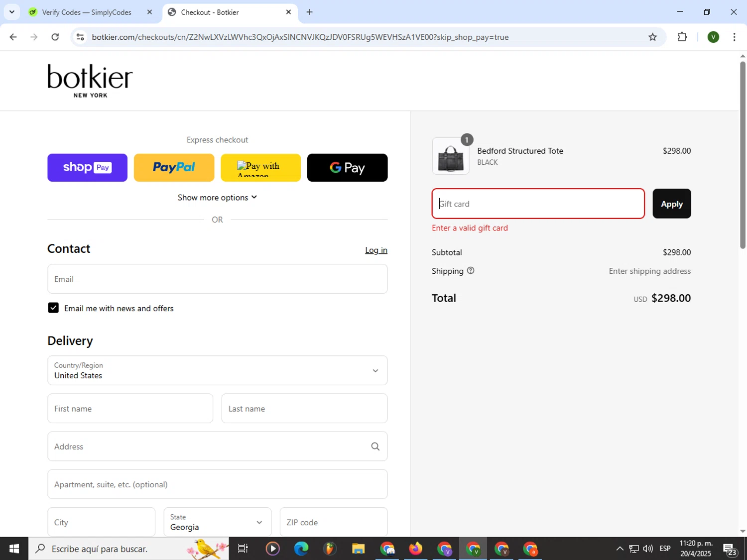747x560 pixels.
Task: Click the Botkier New York logo
Action: coord(90,81)
